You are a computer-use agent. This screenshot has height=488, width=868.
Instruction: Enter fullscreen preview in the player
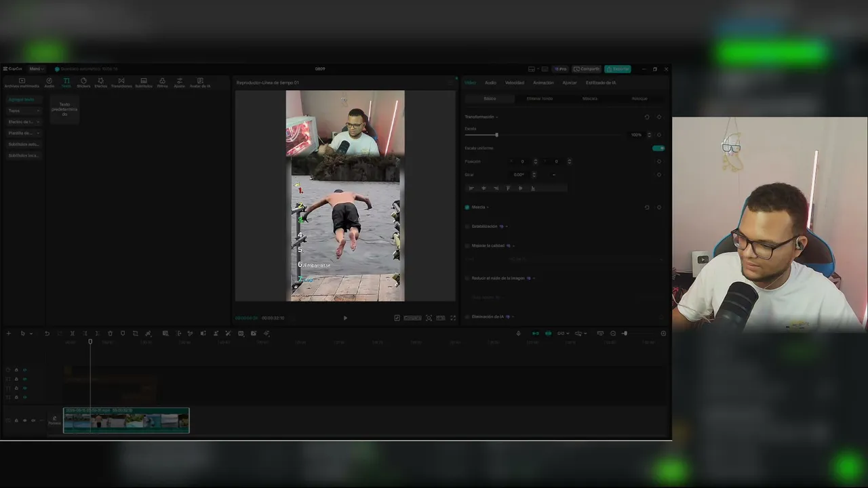coord(453,318)
